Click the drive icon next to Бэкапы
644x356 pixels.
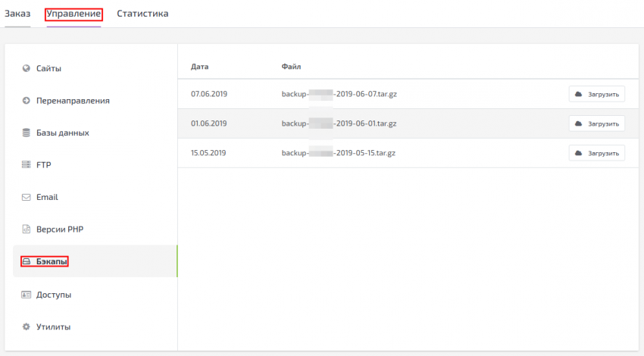point(26,261)
